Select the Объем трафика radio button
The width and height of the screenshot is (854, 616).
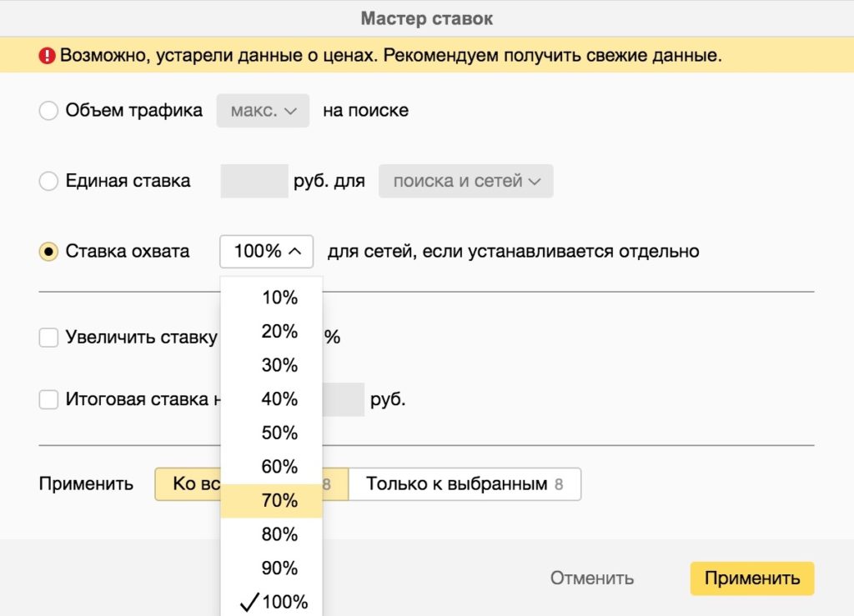coord(49,111)
